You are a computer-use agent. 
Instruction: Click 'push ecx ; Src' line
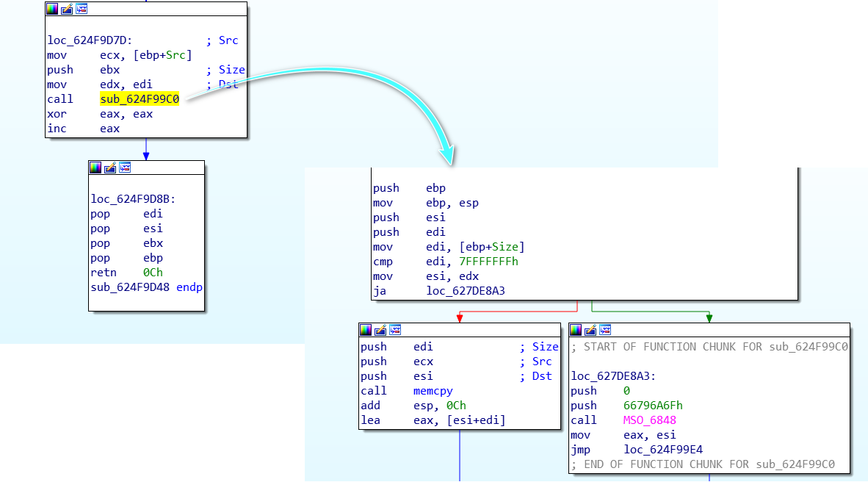[456, 361]
